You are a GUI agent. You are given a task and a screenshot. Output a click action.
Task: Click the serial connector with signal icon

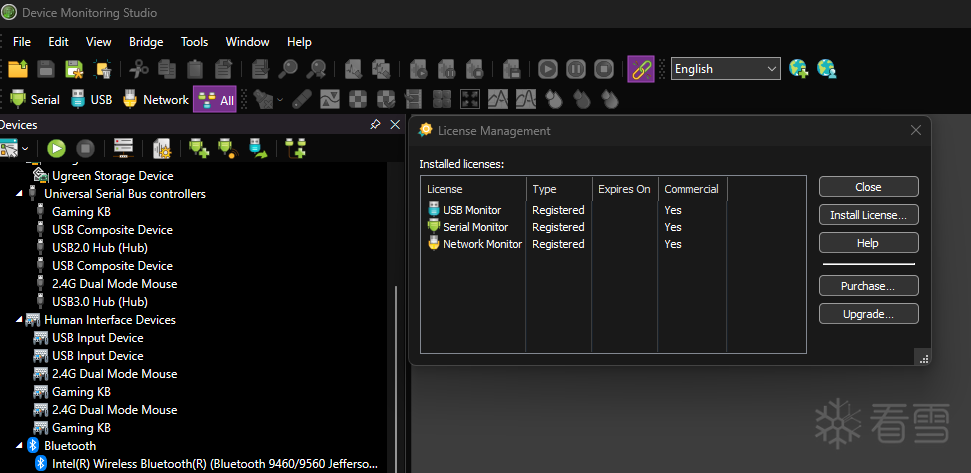pyautogui.click(x=228, y=149)
